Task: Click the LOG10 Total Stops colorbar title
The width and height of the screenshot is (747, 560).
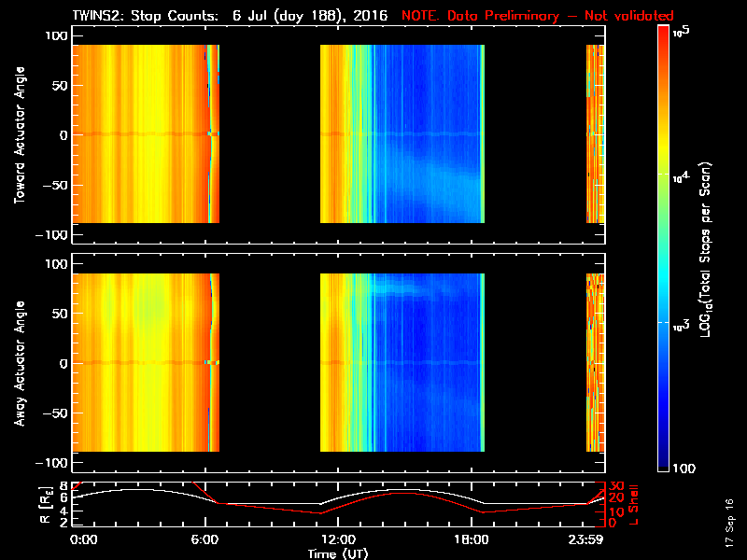Action: 706,249
